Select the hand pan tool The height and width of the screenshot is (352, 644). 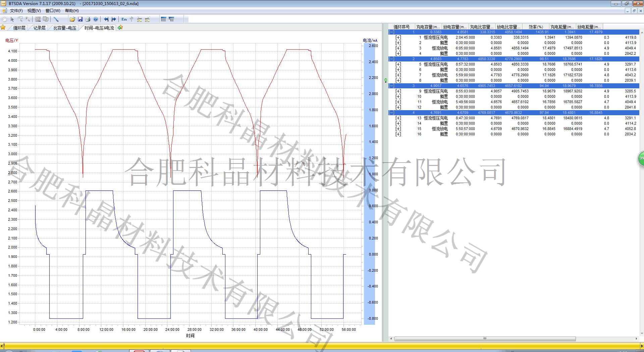pos(4,19)
